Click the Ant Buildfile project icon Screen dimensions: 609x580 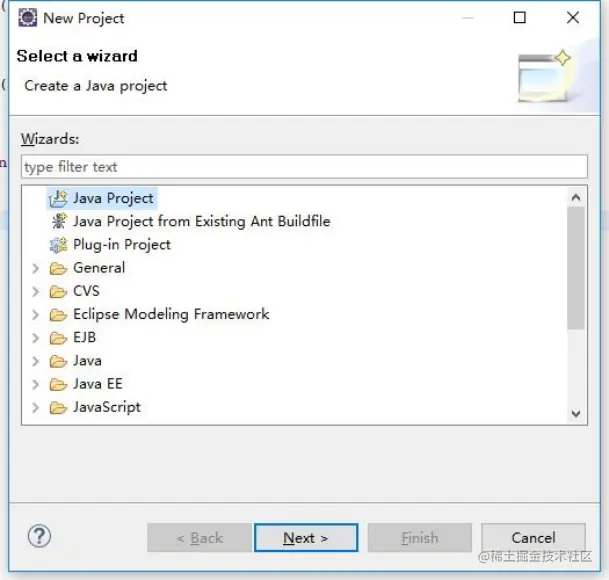click(x=58, y=221)
